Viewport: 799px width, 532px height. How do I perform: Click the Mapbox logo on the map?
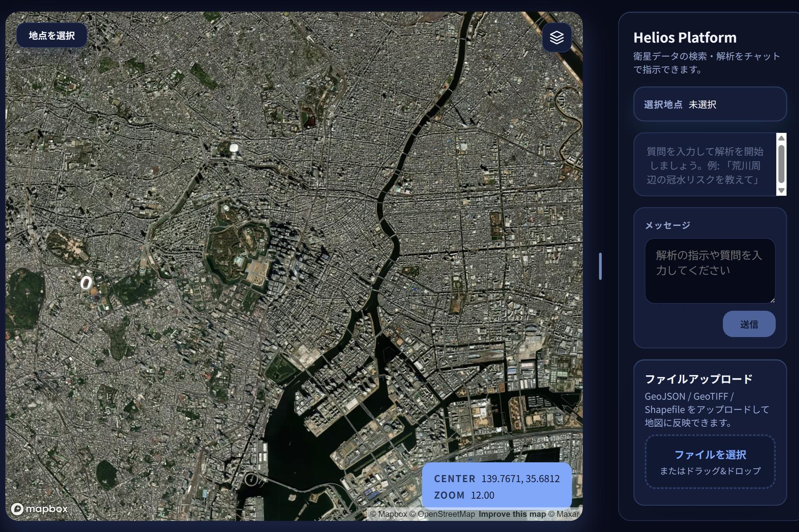(x=39, y=509)
